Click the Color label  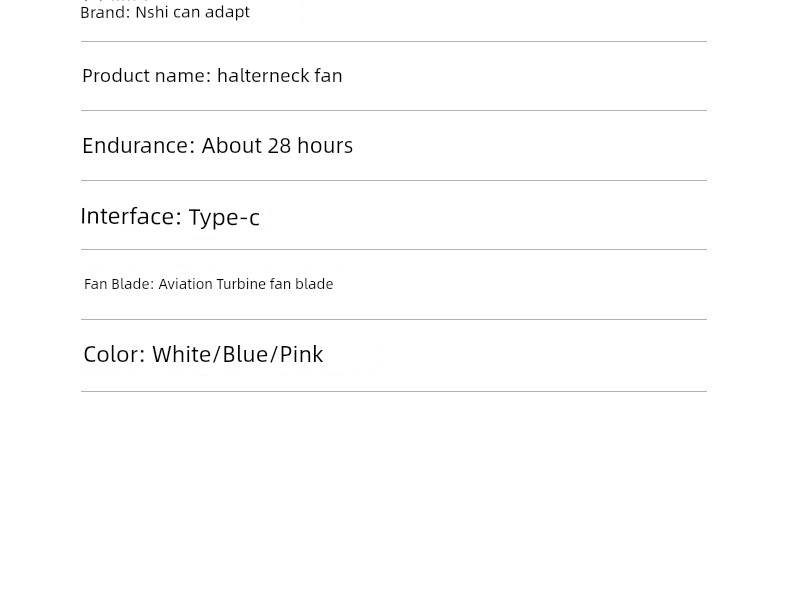pyautogui.click(x=114, y=354)
